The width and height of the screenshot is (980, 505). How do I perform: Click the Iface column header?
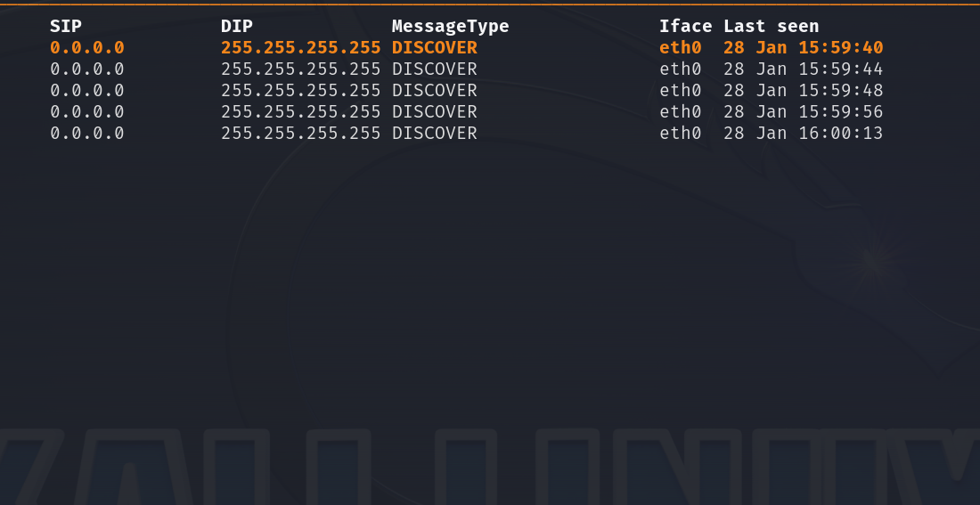pyautogui.click(x=685, y=27)
